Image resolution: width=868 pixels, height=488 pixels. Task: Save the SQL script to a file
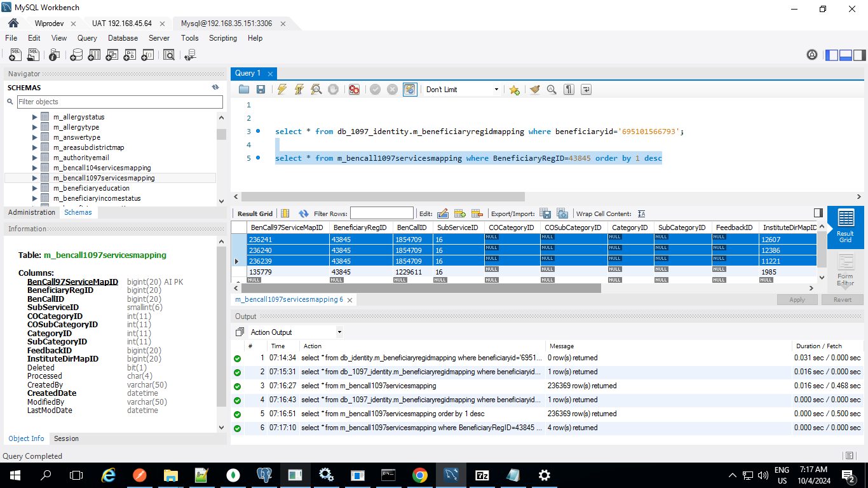coord(261,90)
